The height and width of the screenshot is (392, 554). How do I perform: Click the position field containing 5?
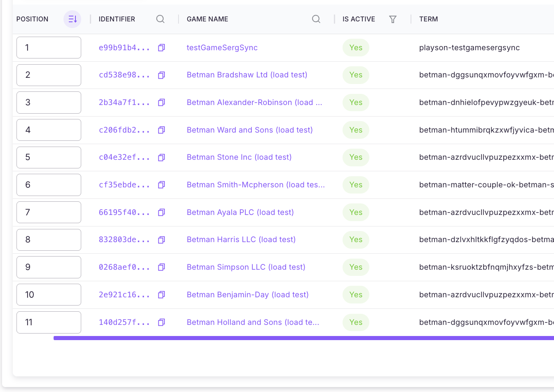(x=49, y=157)
